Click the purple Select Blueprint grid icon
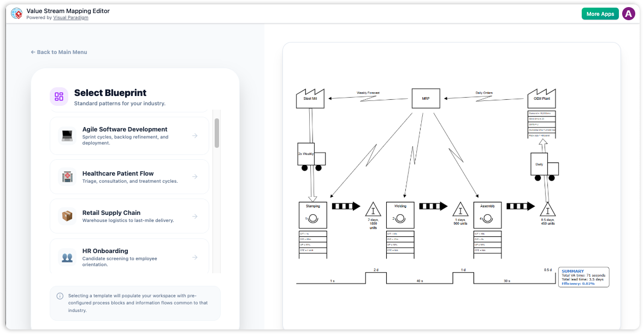 59,97
